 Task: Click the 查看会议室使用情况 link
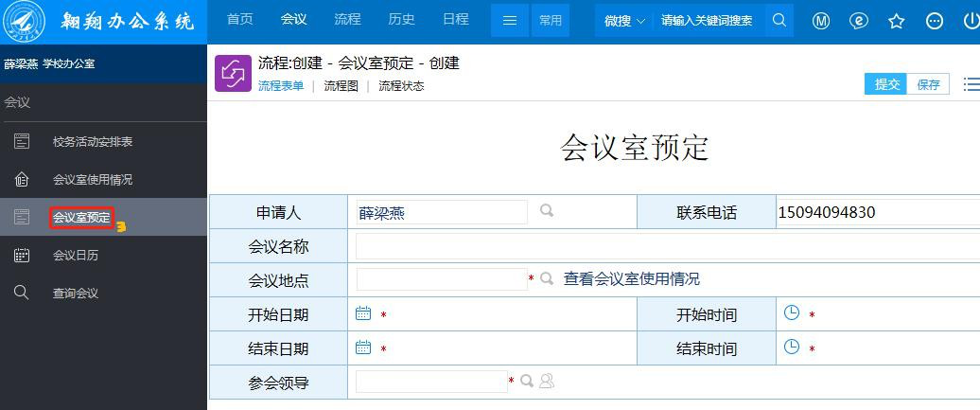point(632,279)
